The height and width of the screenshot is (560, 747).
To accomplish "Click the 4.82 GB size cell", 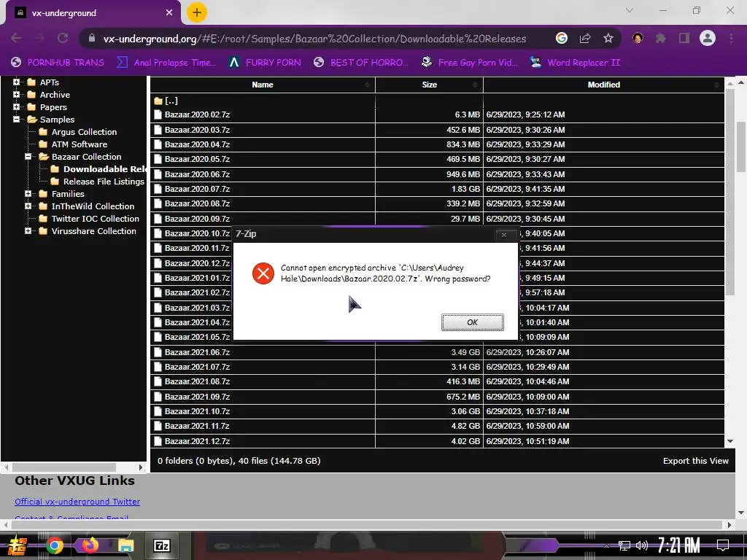I will [x=429, y=426].
